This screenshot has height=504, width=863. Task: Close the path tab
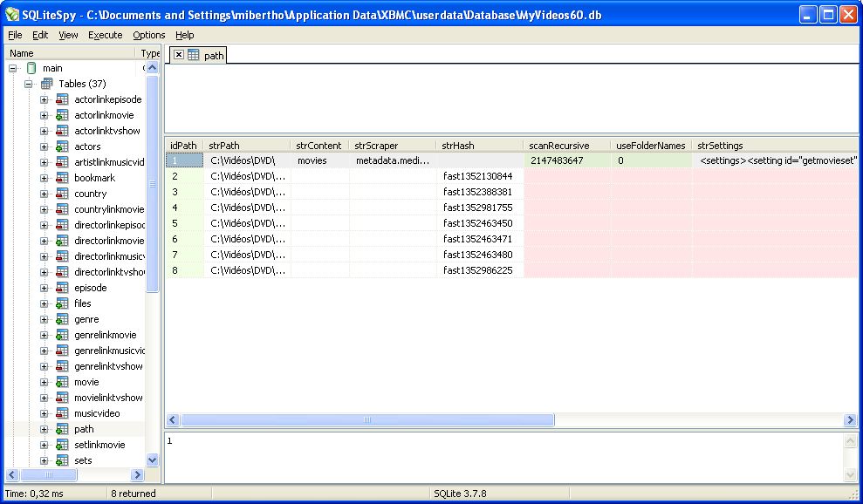tap(178, 54)
